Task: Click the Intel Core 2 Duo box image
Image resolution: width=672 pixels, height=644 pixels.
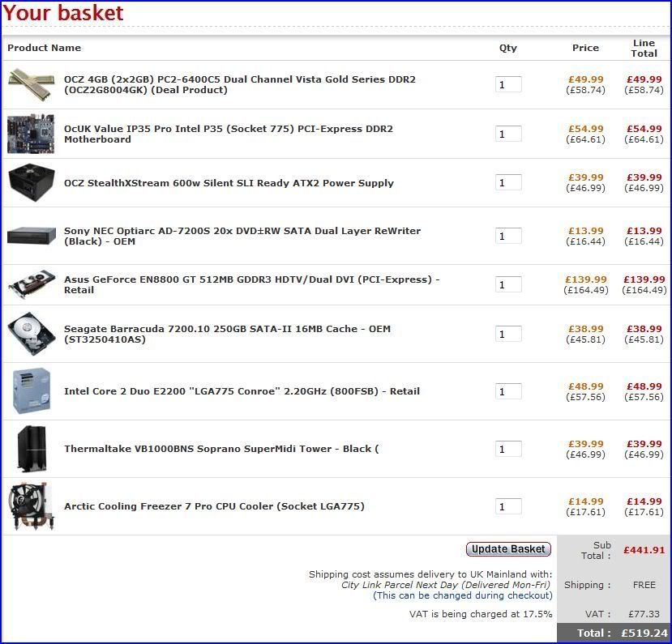Action: pyautogui.click(x=32, y=390)
